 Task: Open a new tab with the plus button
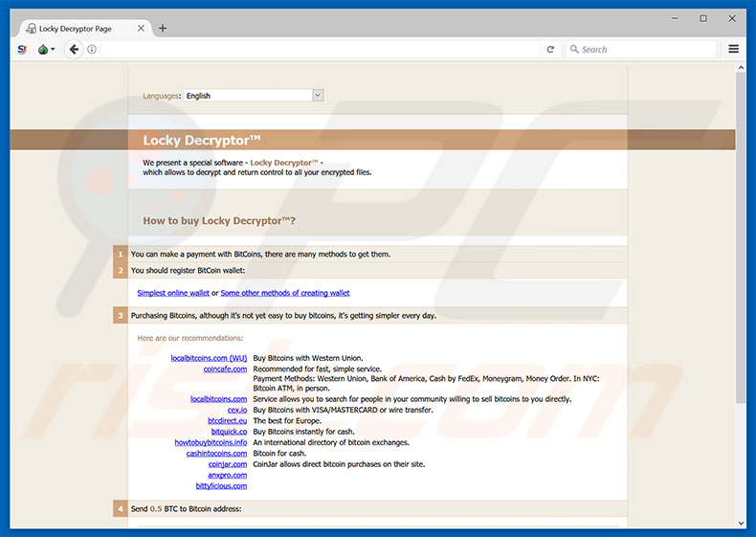[163, 29]
